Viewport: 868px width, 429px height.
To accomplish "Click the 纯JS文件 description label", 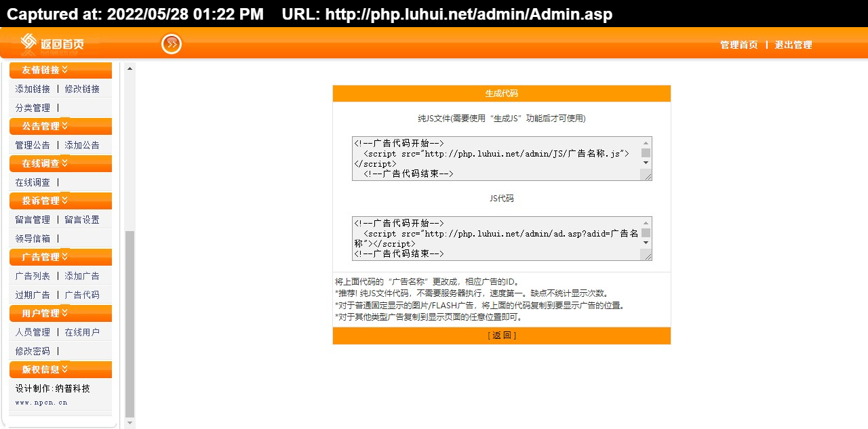I will coord(502,118).
